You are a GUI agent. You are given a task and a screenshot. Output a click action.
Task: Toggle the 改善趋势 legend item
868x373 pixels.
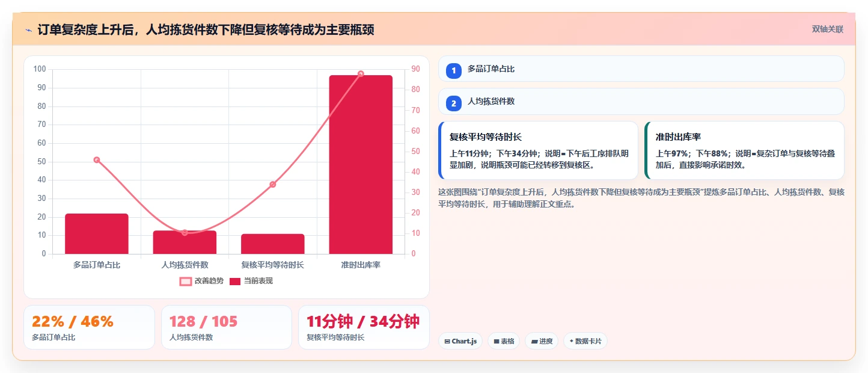pos(201,281)
